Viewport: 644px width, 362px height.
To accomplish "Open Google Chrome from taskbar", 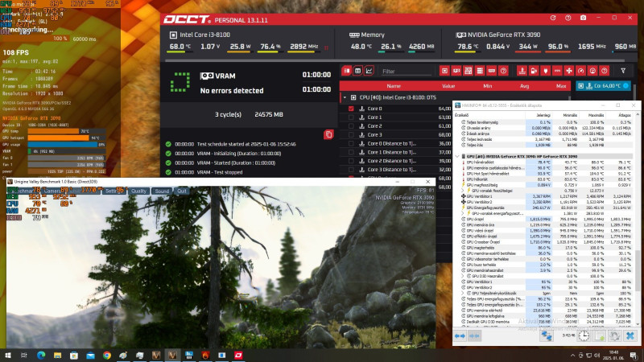I will 107,355.
